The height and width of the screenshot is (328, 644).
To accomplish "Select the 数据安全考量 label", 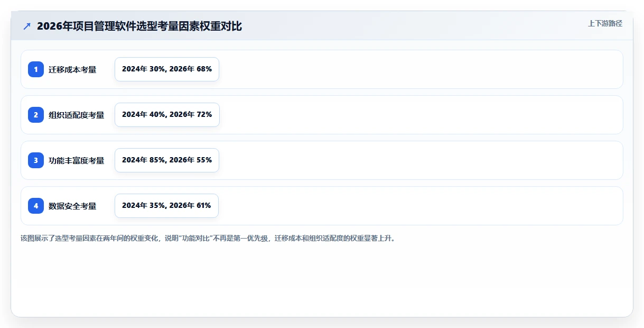I will tap(72, 206).
